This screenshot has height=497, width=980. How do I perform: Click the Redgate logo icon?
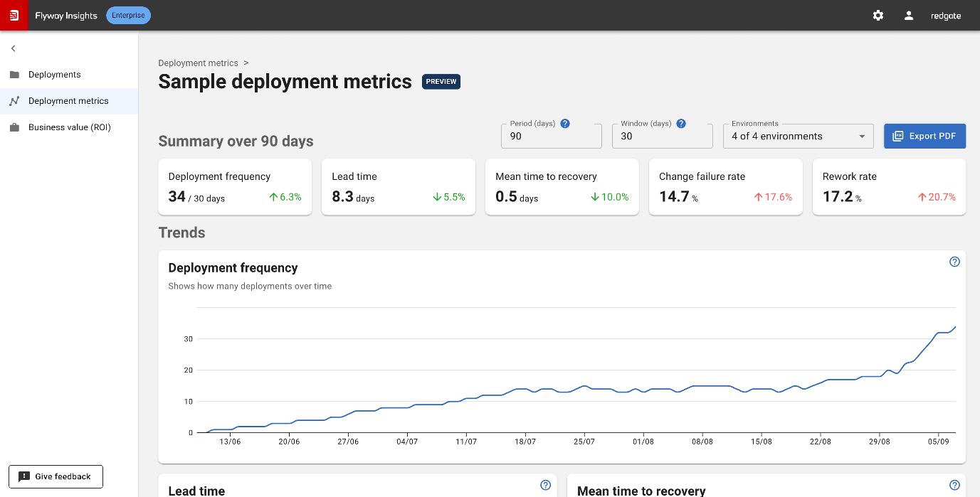point(14,15)
